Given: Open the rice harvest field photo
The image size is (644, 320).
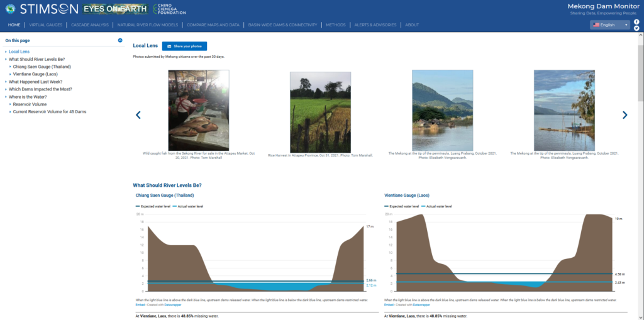Looking at the screenshot, I should pos(320,111).
